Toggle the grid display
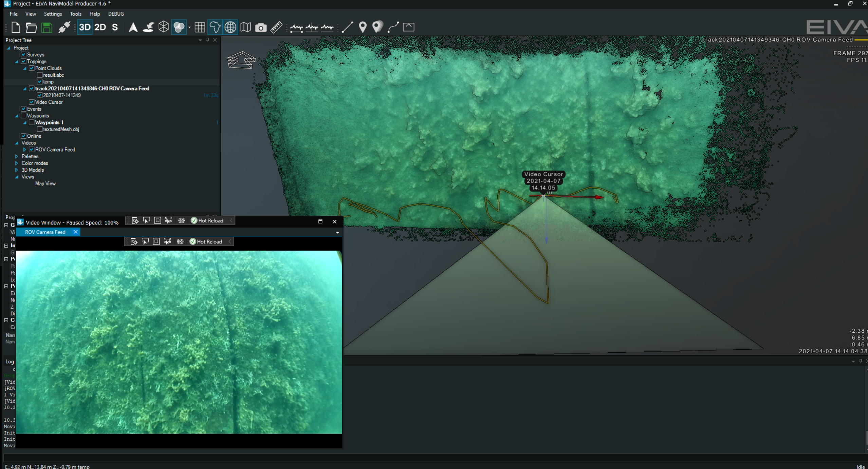The width and height of the screenshot is (868, 469). tap(200, 27)
